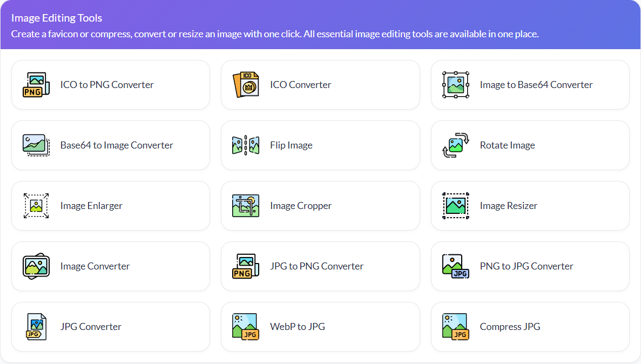This screenshot has height=364, width=641.
Task: Click the WebP to JPG icon
Action: tap(246, 326)
